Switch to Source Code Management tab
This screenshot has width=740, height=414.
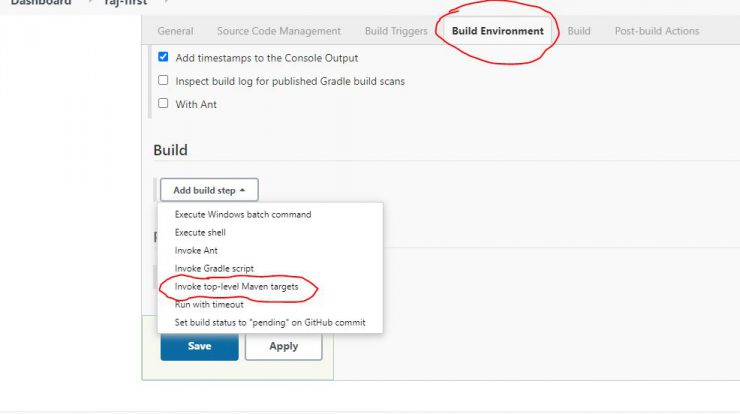tap(278, 31)
